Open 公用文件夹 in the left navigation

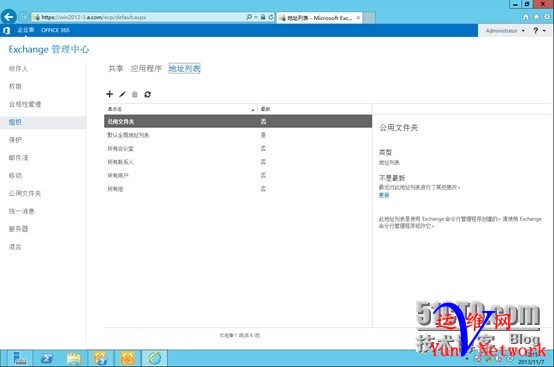click(25, 193)
